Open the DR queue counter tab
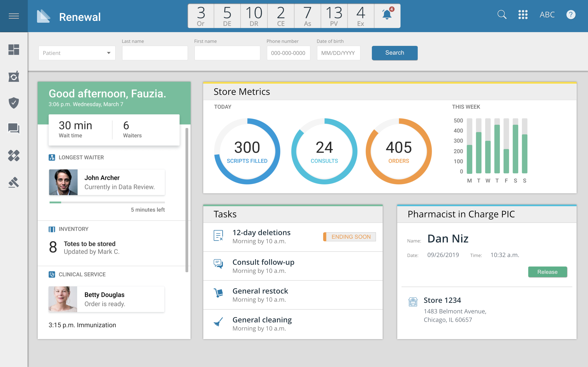This screenshot has height=367, width=588. (254, 16)
